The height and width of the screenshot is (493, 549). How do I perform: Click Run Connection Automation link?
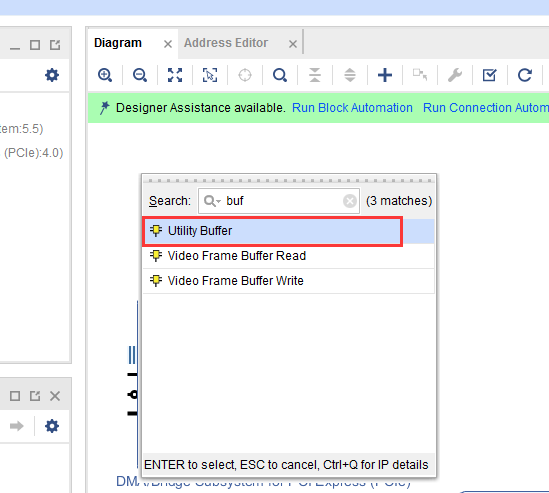click(486, 108)
